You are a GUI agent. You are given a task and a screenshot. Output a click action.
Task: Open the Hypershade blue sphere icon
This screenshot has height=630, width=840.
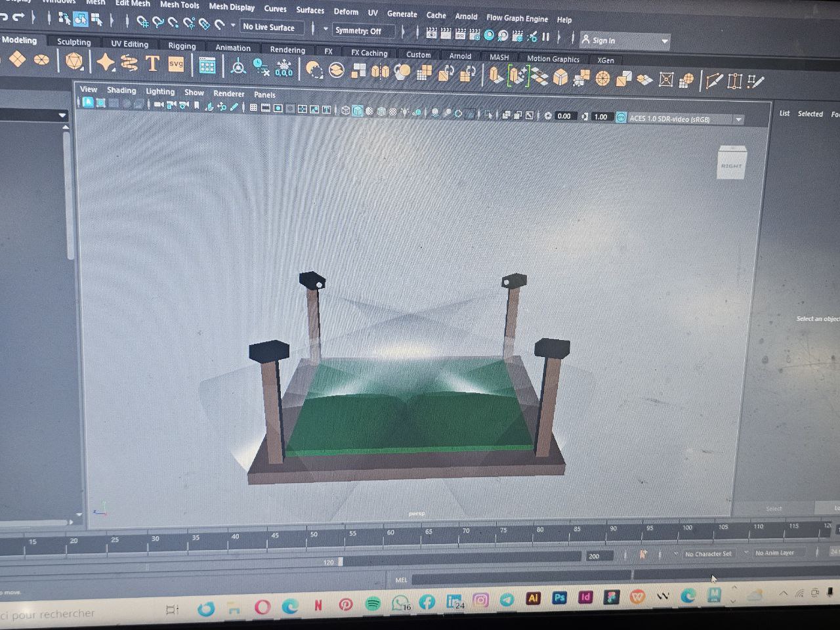tap(489, 35)
